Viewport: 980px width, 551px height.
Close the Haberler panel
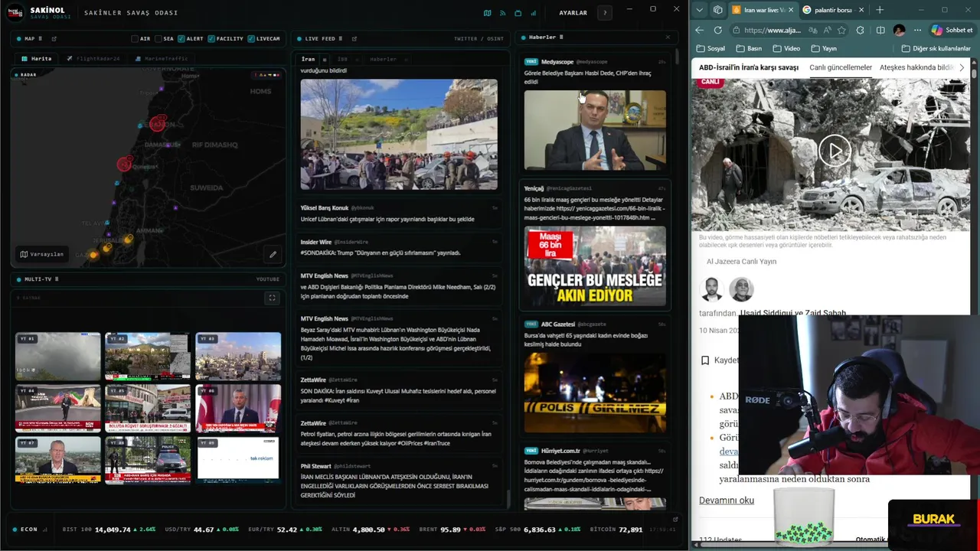click(x=667, y=37)
